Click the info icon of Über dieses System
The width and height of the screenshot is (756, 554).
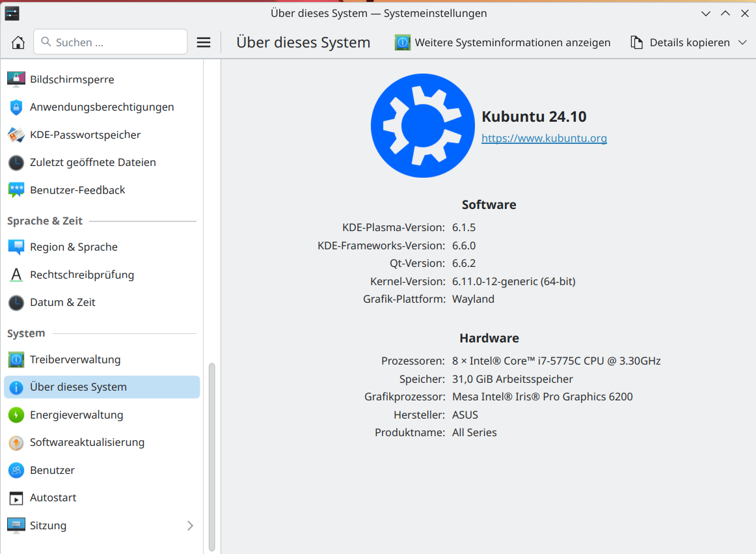[16, 387]
